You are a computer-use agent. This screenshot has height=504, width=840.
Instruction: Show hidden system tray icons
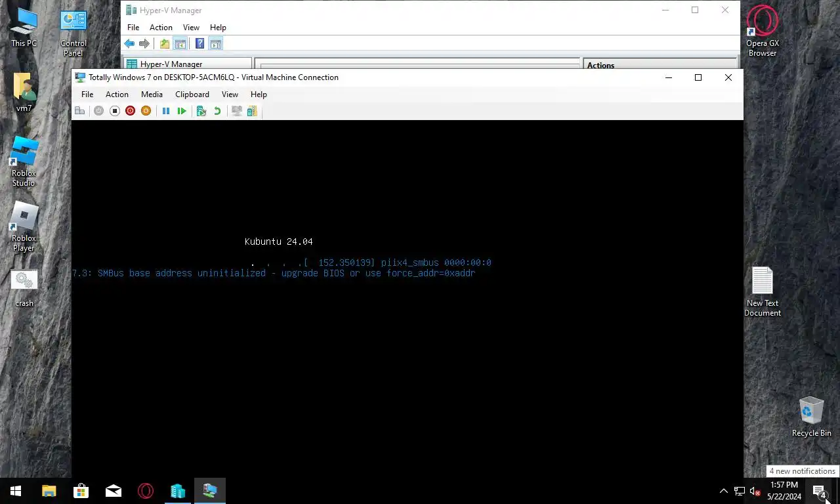tap(723, 491)
